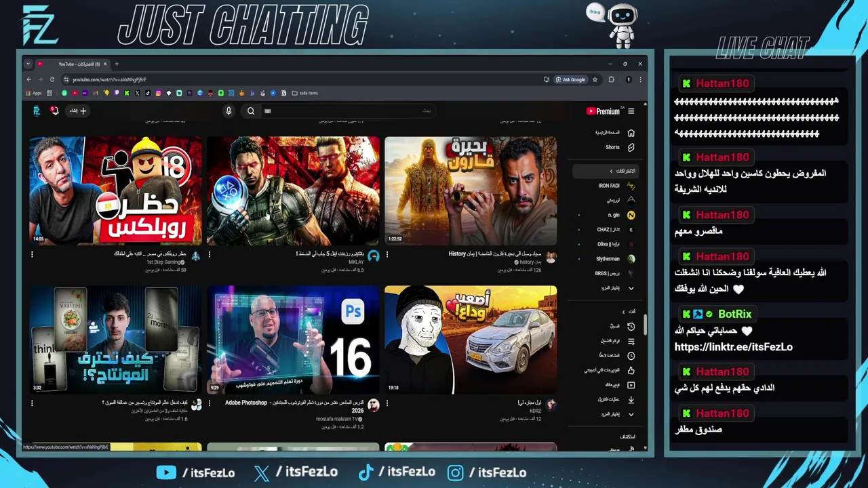Bookmark this page with the star icon
The image size is (868, 488).
pos(595,79)
